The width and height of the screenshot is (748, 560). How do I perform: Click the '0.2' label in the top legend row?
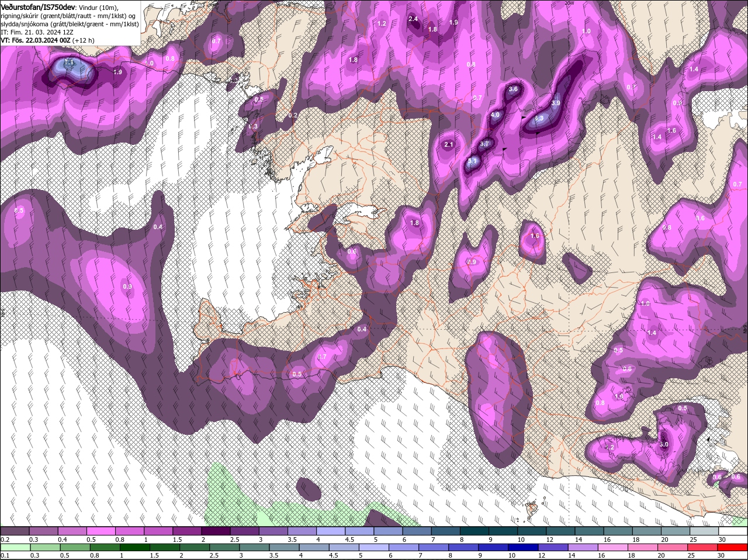[x=5, y=539]
